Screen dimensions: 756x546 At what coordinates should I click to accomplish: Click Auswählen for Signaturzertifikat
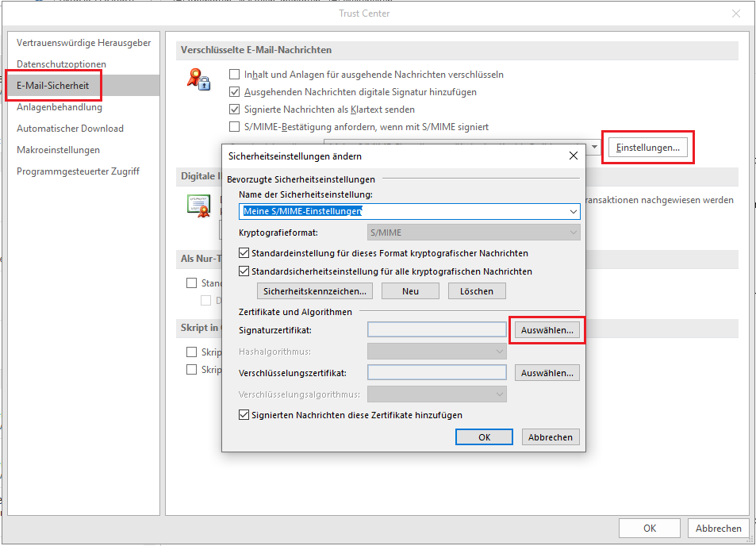tap(547, 330)
